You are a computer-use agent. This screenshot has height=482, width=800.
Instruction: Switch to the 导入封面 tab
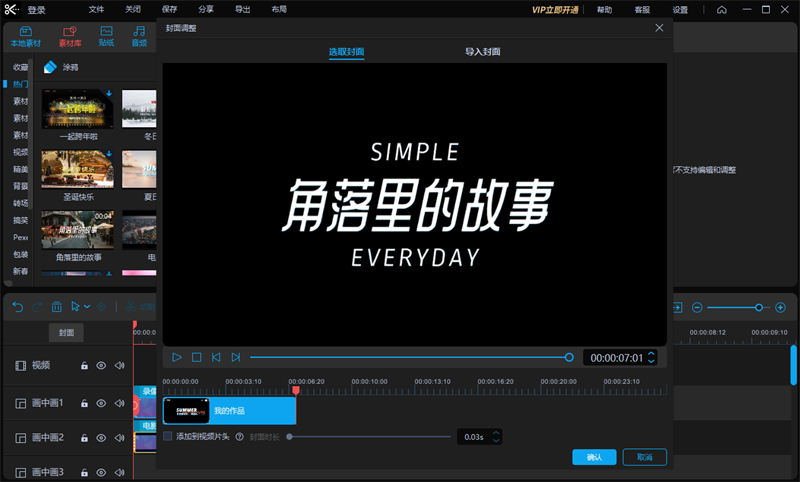coord(482,51)
